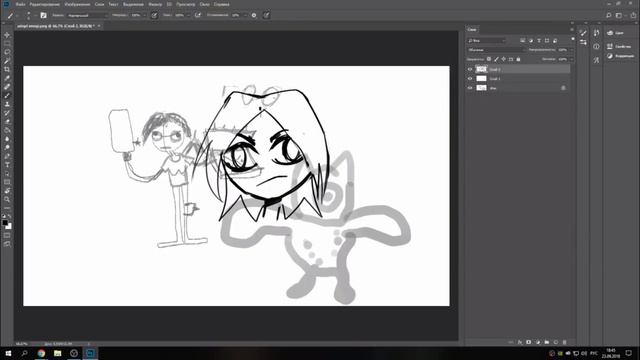Select the Lasso tool
The width and height of the screenshot is (640, 360).
pos(7,52)
